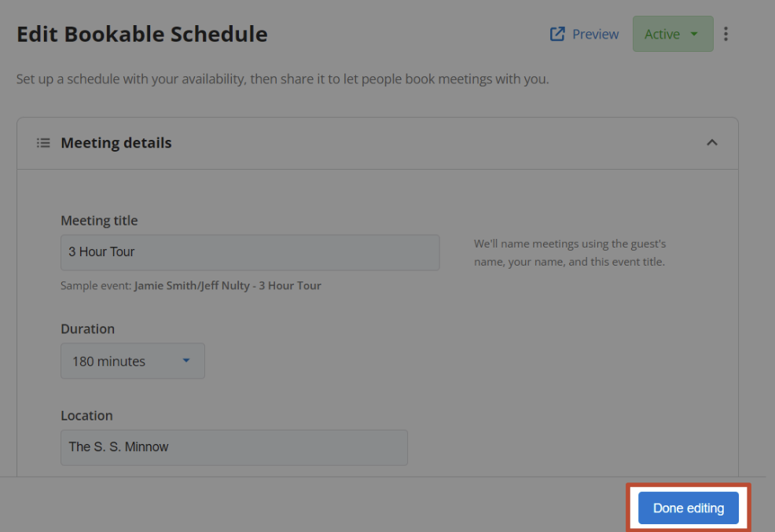The image size is (775, 532).
Task: Focus the Location field with S. S. Minnow
Action: pyautogui.click(x=234, y=448)
